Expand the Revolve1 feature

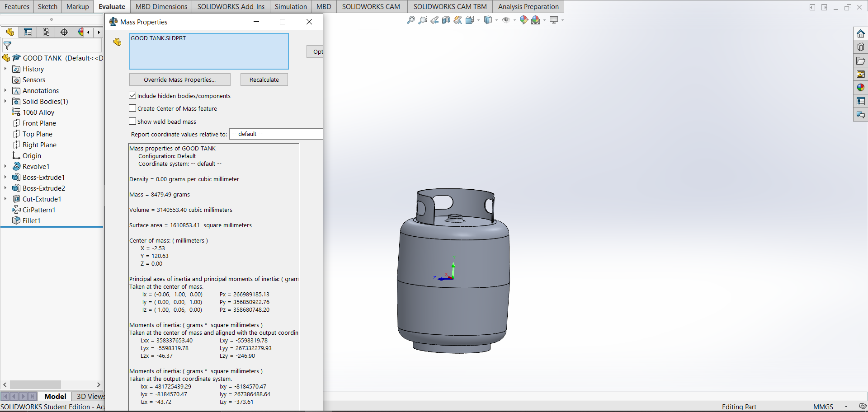point(5,166)
